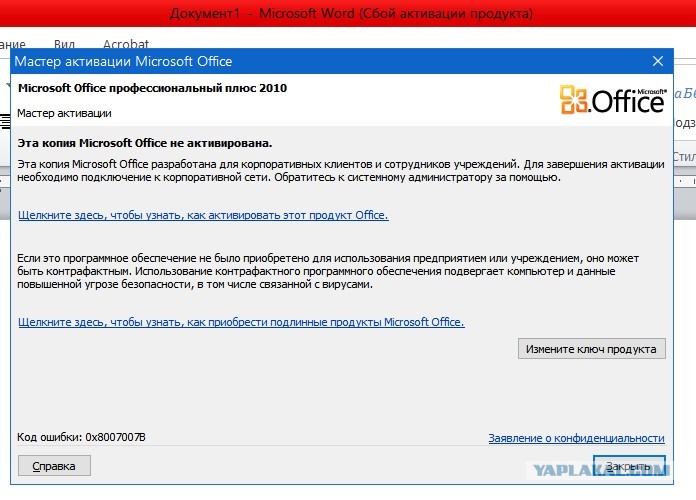Click heading Эта копия Microsoft Office не активирована
Viewport: 696px width, 500px height.
click(145, 143)
